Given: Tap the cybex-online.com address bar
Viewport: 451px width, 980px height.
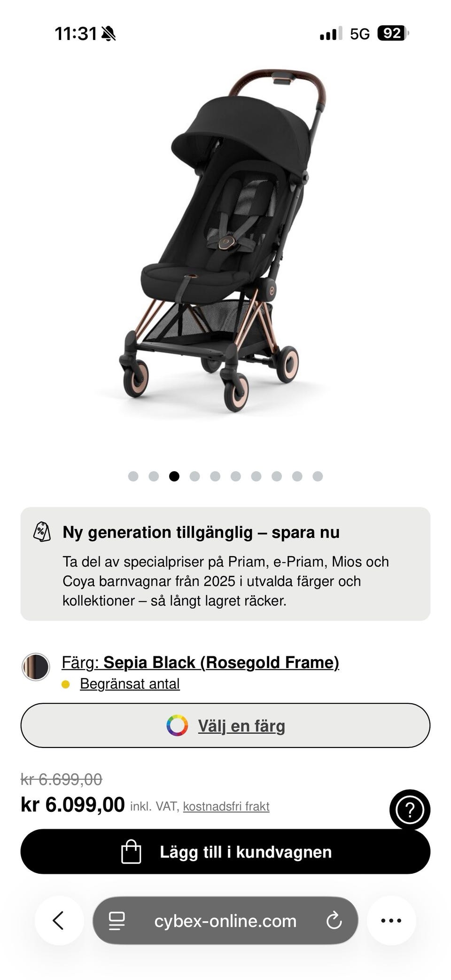Looking at the screenshot, I should coord(225,921).
